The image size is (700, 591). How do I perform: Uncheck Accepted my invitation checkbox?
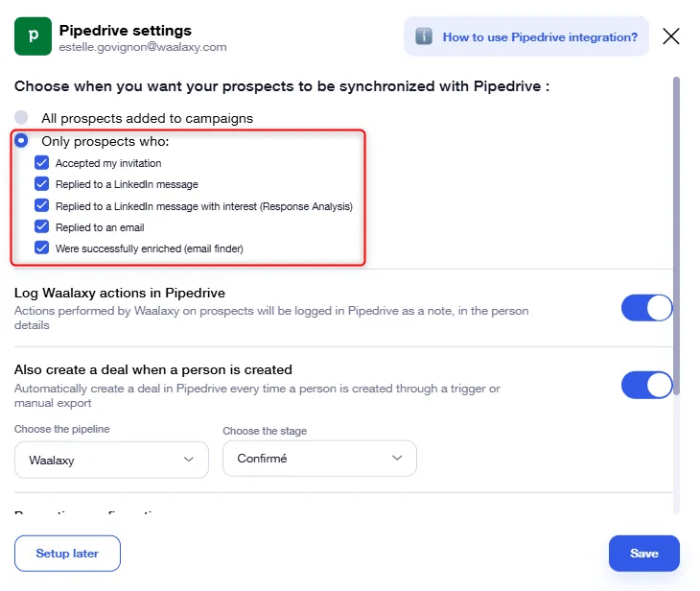[41, 162]
